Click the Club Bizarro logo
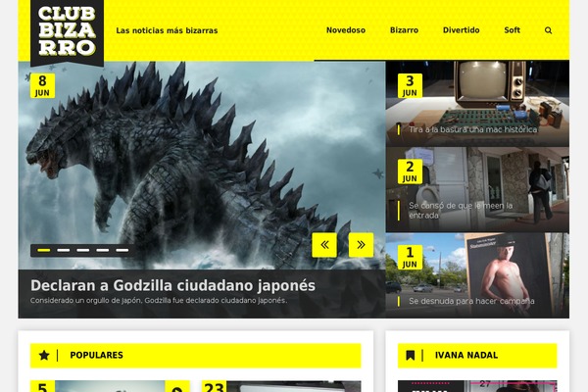This screenshot has height=392, width=588. (x=67, y=32)
